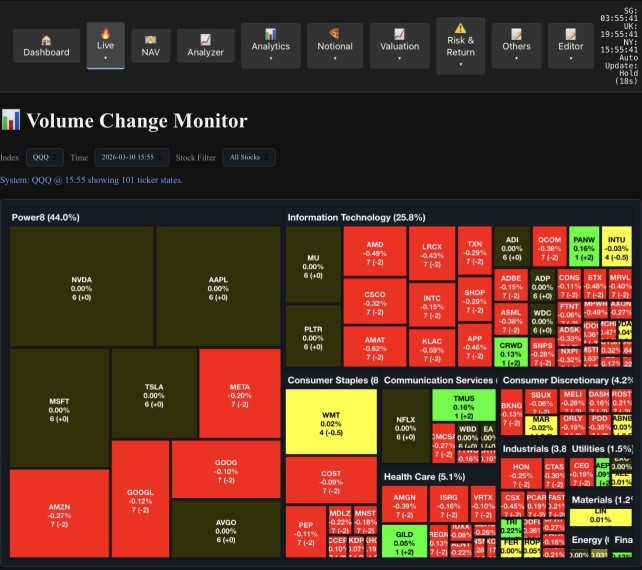This screenshot has height=570, width=642.
Task: Select the BKNG tile in Consumer Discretionary
Action: click(512, 412)
